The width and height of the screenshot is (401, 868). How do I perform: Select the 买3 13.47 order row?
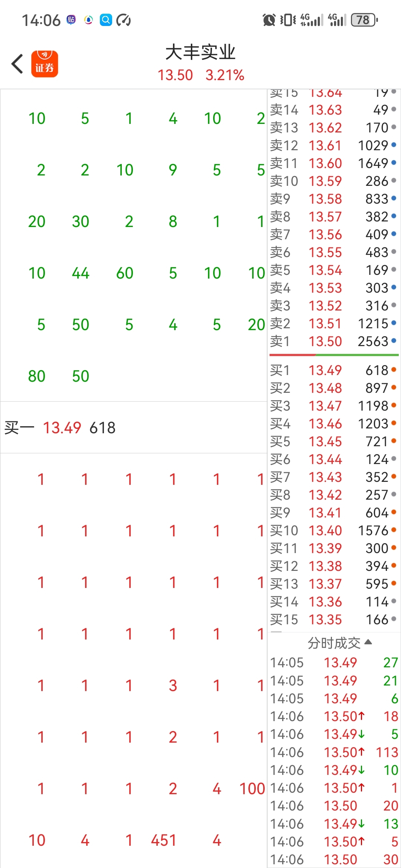[333, 406]
